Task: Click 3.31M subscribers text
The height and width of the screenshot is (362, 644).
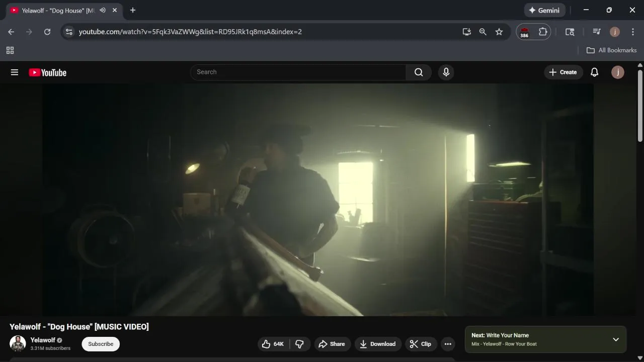Action: tap(50, 348)
